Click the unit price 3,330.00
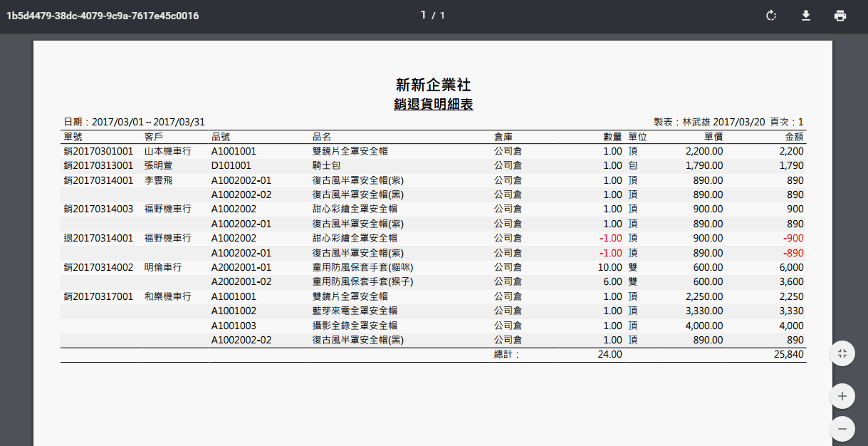This screenshot has height=446, width=868. pos(704,311)
